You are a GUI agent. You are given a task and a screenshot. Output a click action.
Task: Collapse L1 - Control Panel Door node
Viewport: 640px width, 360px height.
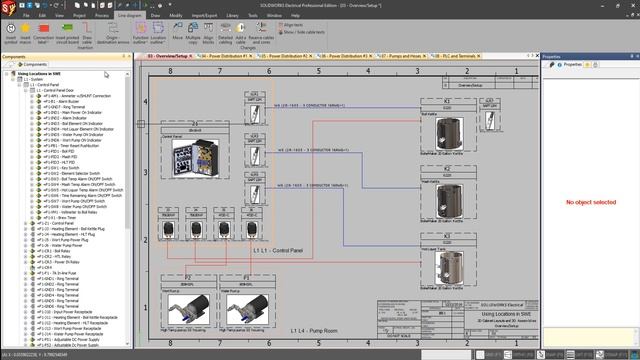(26, 90)
